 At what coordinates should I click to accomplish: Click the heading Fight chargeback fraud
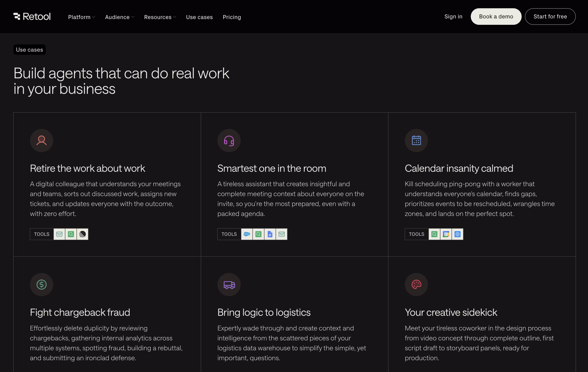pos(80,313)
